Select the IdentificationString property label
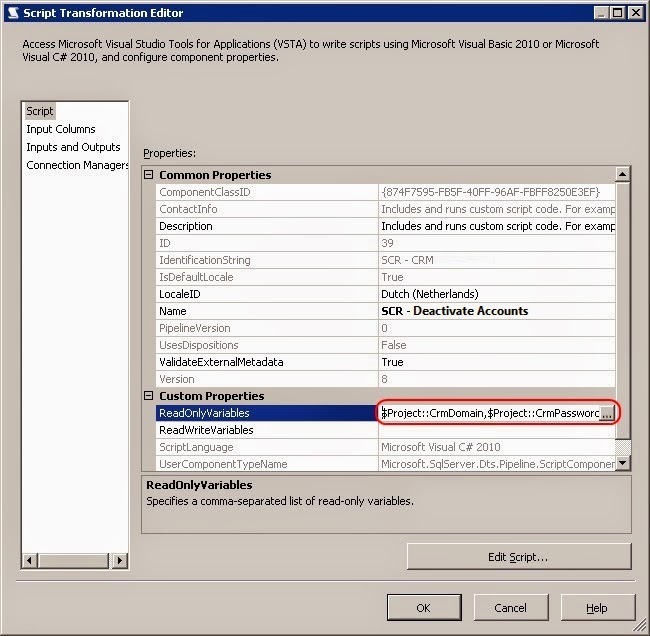 [x=205, y=260]
